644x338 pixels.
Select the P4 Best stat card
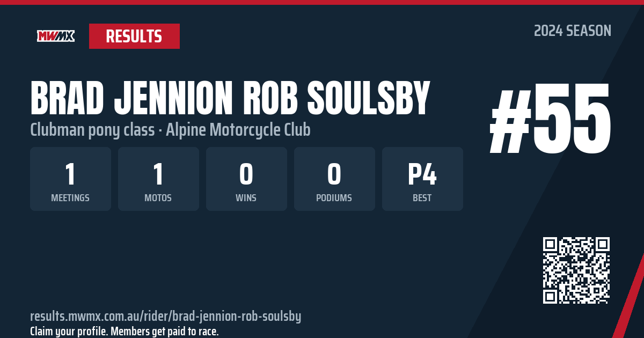click(x=422, y=179)
